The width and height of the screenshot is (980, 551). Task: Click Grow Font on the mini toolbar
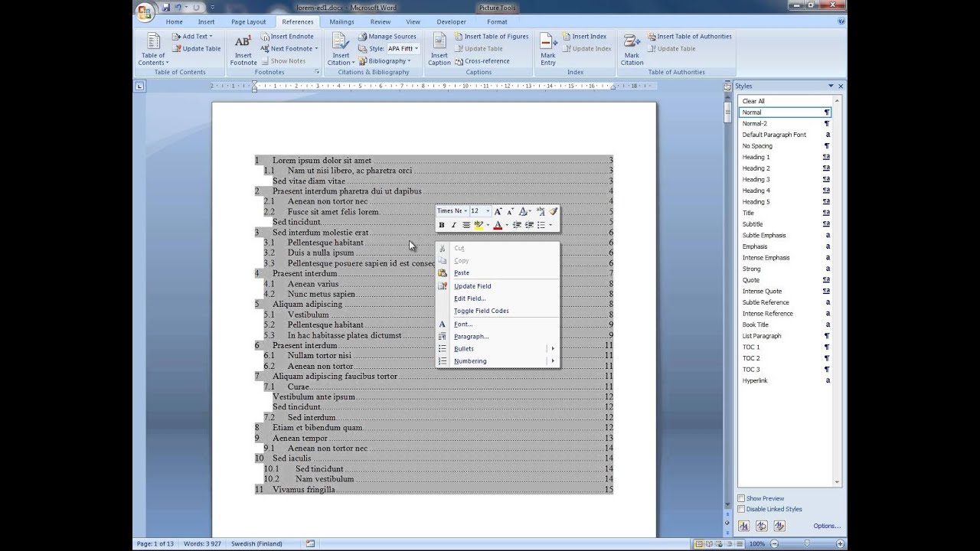point(498,211)
